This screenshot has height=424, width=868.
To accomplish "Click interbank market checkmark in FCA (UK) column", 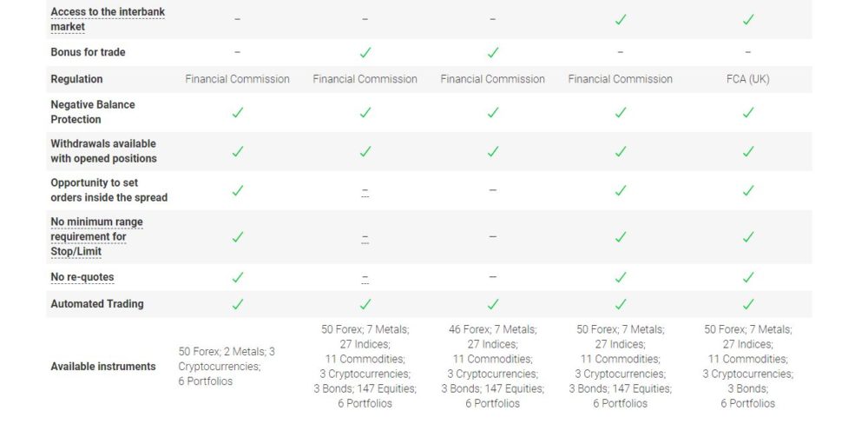I will coord(748,19).
